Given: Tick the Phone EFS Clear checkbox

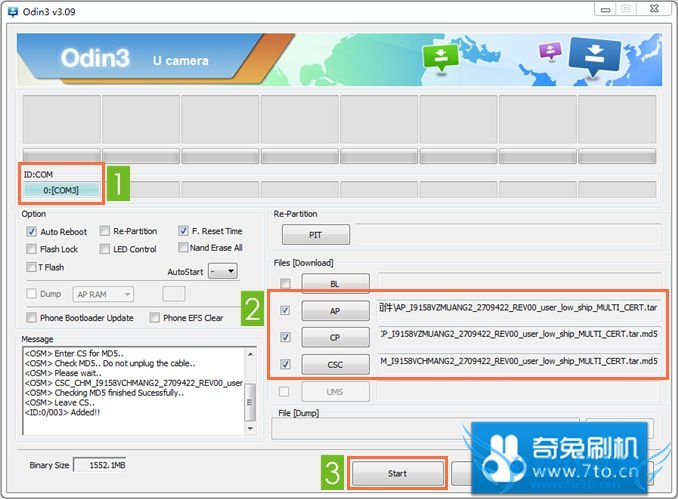Looking at the screenshot, I should pos(154,317).
